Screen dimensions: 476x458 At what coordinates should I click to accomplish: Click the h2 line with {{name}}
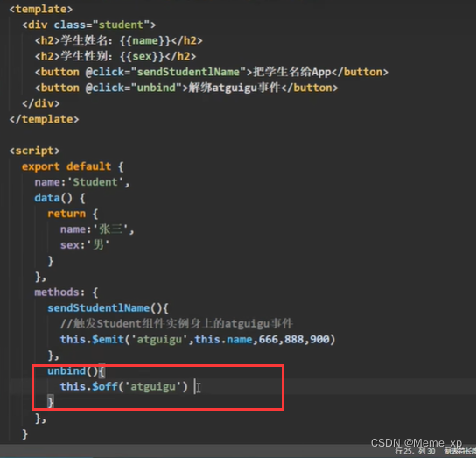pos(118,40)
